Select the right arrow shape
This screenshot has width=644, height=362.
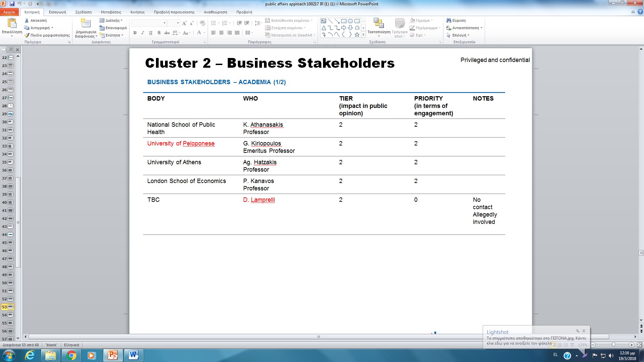coord(344,28)
